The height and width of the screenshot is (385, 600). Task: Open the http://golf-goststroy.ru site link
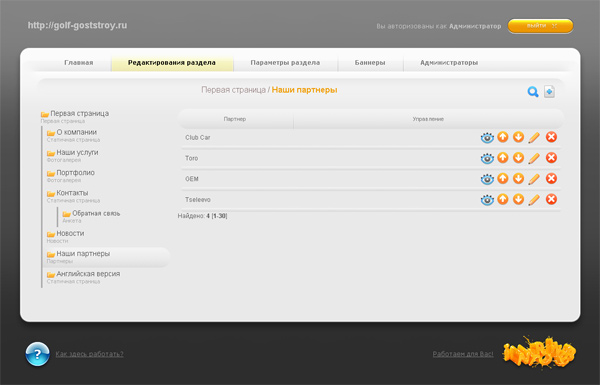(x=77, y=25)
